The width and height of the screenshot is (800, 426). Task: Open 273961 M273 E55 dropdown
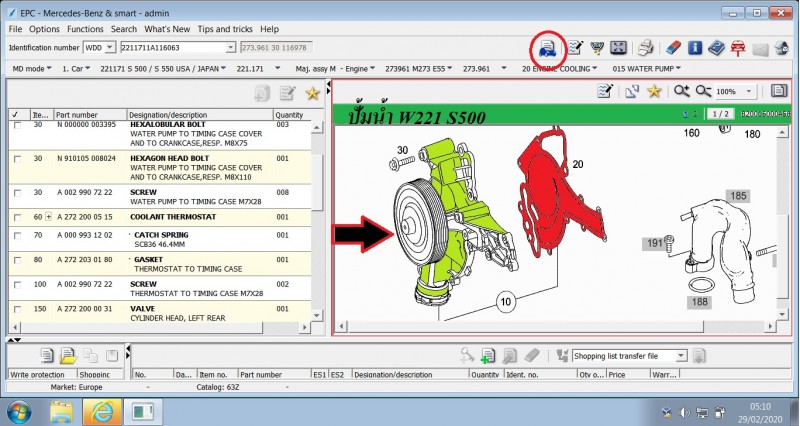(x=420, y=68)
